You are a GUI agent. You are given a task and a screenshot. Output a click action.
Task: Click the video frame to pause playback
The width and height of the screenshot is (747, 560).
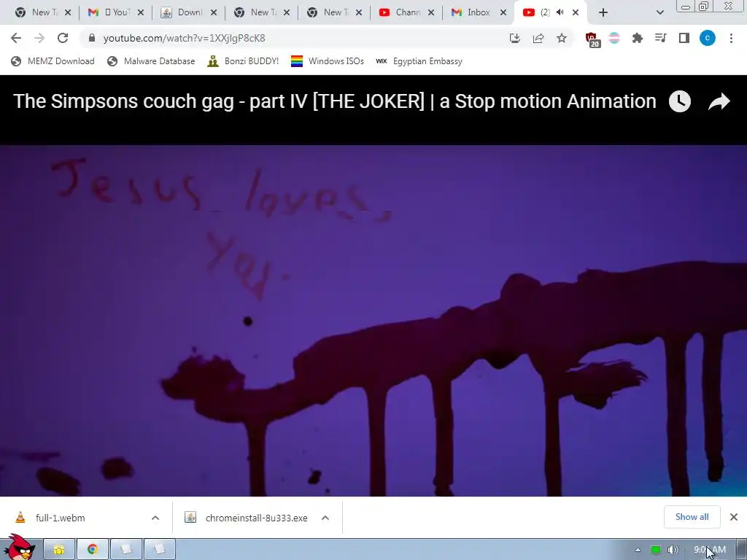coord(373,321)
